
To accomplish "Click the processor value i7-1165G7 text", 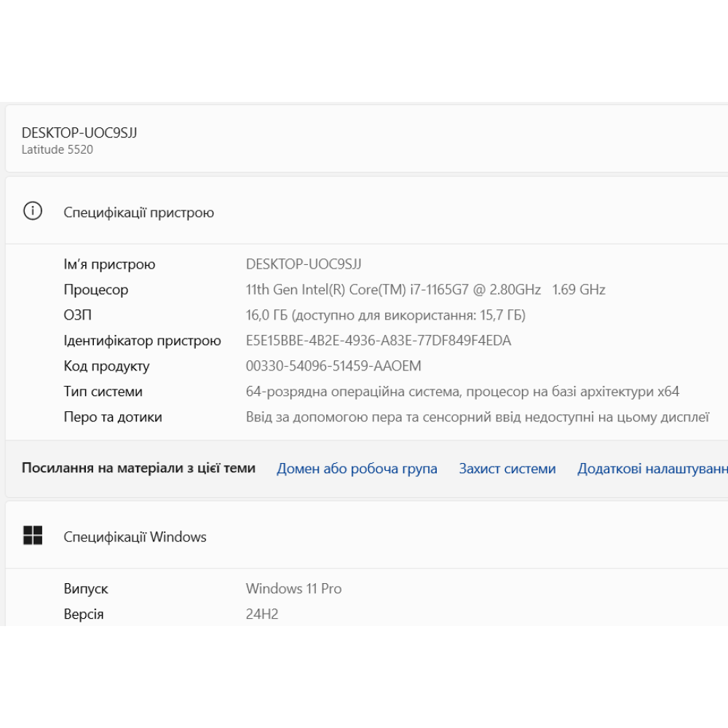I will coord(425,290).
